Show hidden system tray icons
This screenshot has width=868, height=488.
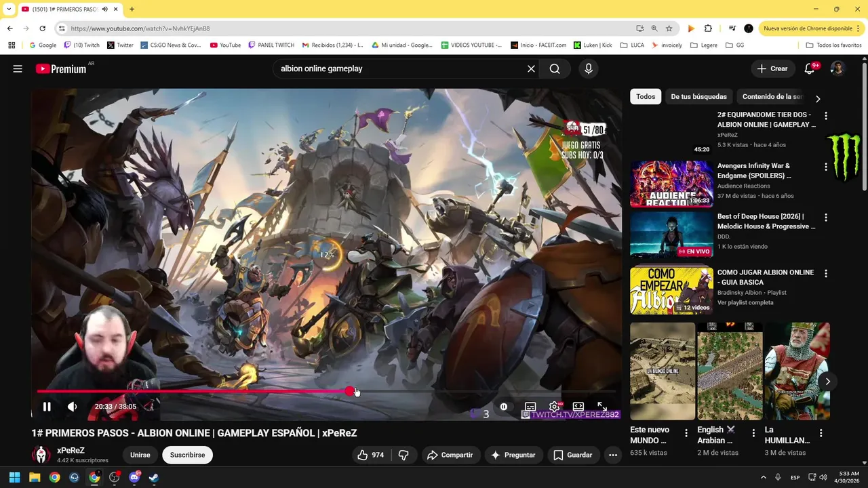763,477
